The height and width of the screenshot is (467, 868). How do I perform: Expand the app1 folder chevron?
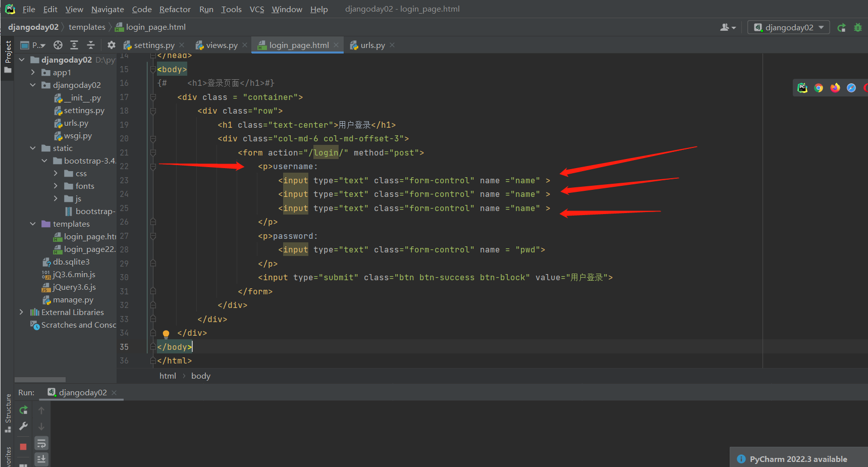[x=33, y=72]
